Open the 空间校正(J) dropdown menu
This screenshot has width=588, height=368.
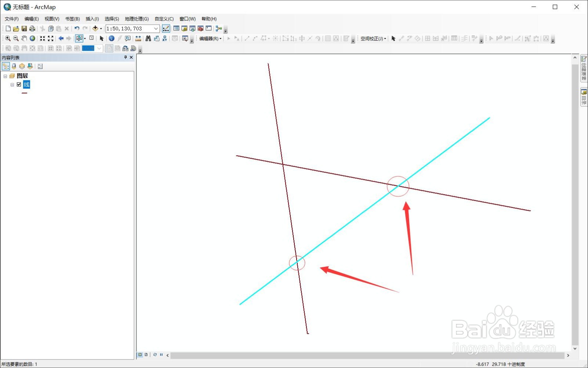[373, 39]
